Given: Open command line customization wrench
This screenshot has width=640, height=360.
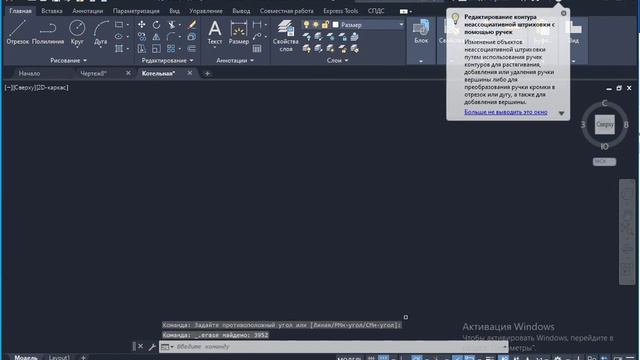Looking at the screenshot, I should click(152, 347).
